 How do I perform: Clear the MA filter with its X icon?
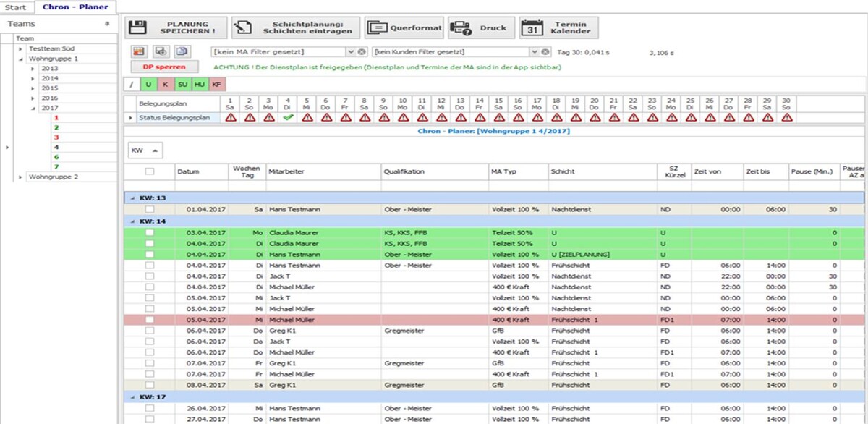tap(362, 52)
